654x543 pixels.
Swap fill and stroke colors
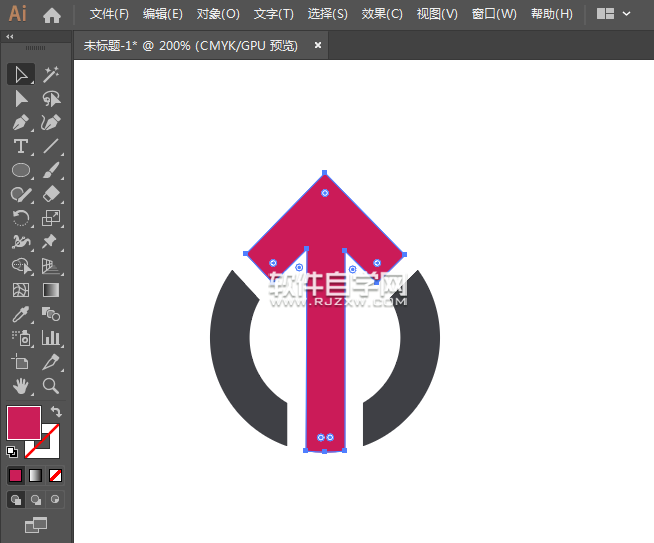click(x=57, y=412)
